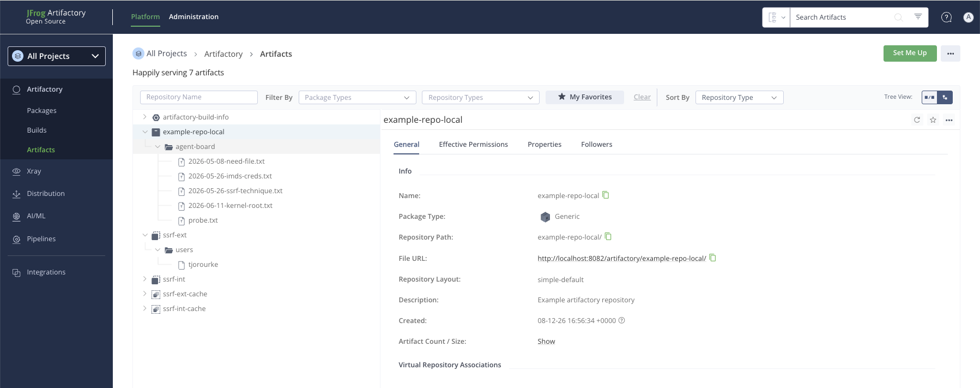Screen dimensions: 980x388
Task: Go to All Projects breadcrumb
Action: [x=167, y=53]
